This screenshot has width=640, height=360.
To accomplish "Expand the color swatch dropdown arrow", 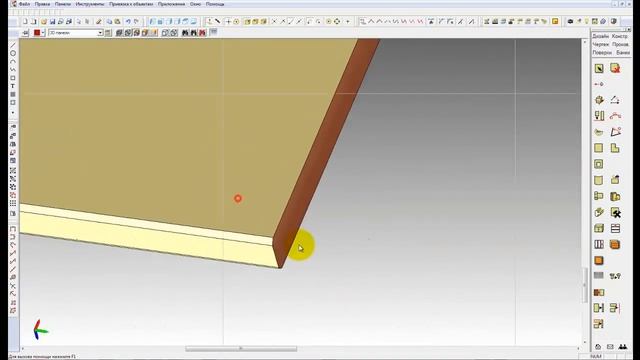I will pyautogui.click(x=42, y=33).
